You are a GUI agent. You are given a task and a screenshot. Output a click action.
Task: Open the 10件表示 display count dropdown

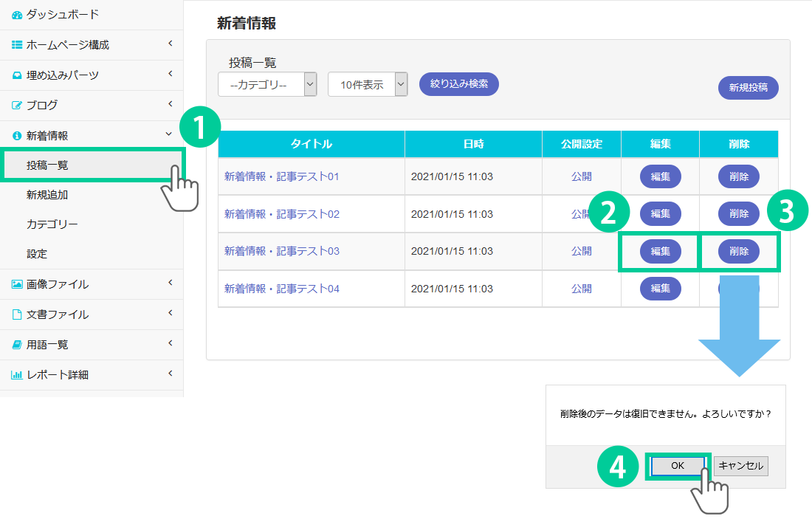[368, 84]
